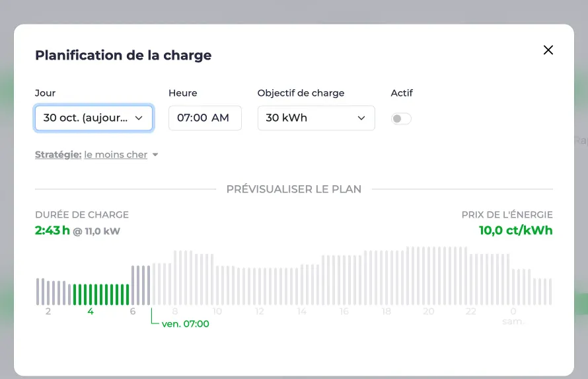588x379 pixels.
Task: Click the green charging bars near hour 4
Action: [101, 294]
